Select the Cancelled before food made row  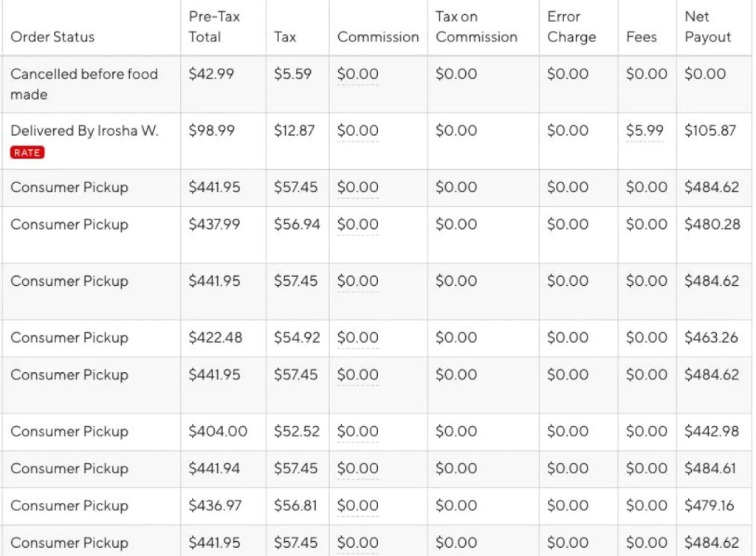click(x=376, y=84)
